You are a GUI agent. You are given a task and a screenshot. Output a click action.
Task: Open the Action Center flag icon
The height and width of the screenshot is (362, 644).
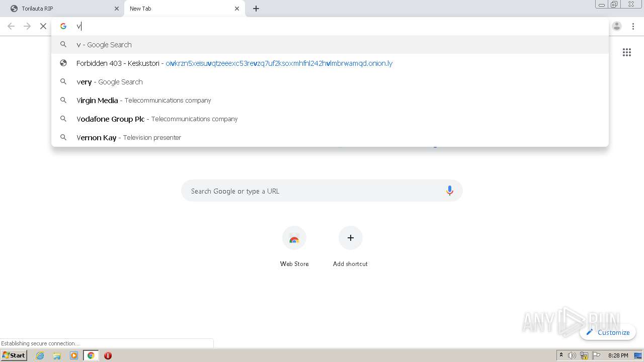(x=596, y=355)
